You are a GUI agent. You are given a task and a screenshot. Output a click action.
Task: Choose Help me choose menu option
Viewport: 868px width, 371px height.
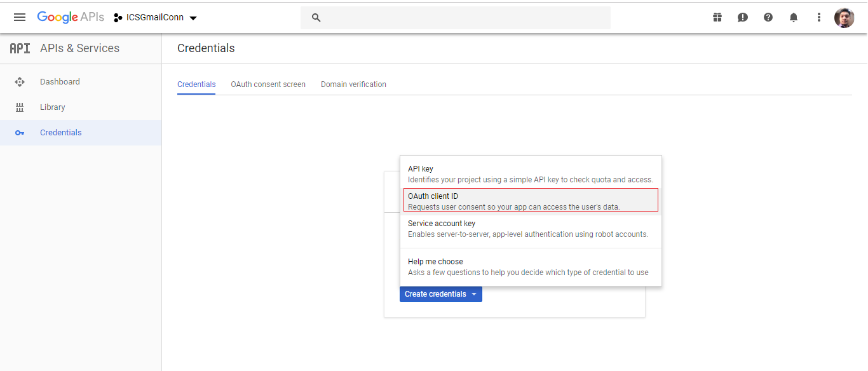[x=531, y=267]
